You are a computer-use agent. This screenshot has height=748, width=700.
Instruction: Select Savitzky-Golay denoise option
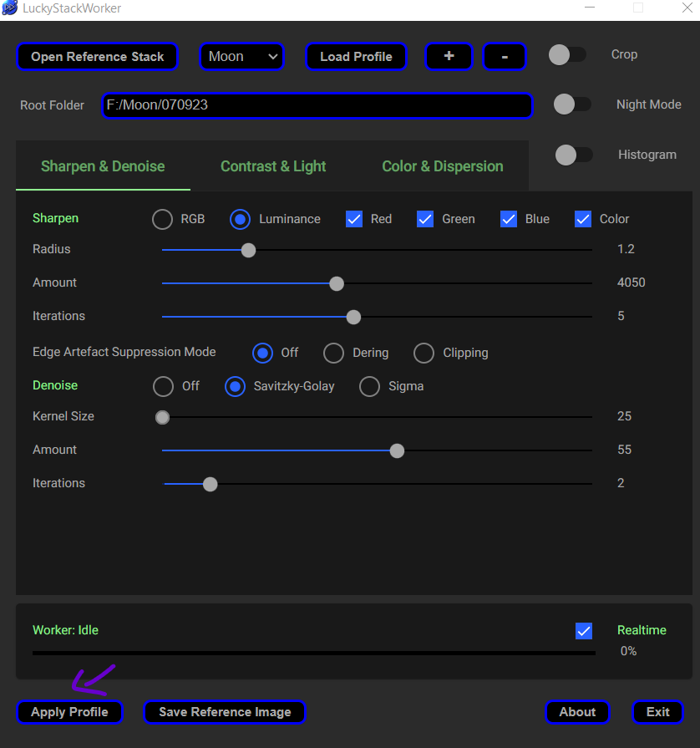(235, 386)
